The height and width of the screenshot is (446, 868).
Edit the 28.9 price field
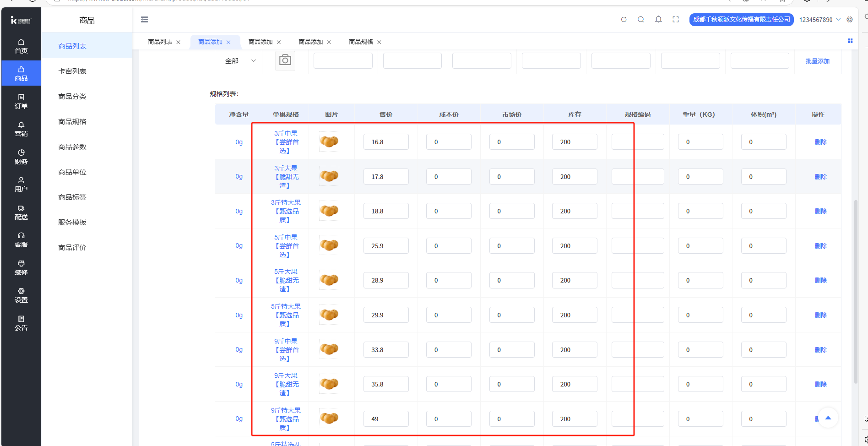pyautogui.click(x=386, y=280)
